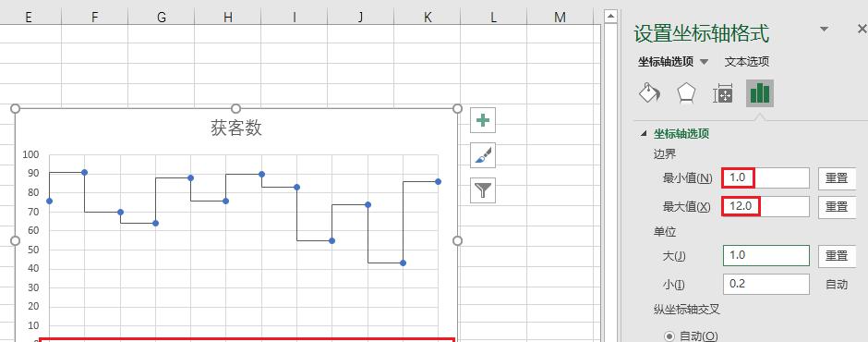The height and width of the screenshot is (342, 868).
Task: Open the task pane options dropdown arrow
Action: pyautogui.click(x=825, y=30)
